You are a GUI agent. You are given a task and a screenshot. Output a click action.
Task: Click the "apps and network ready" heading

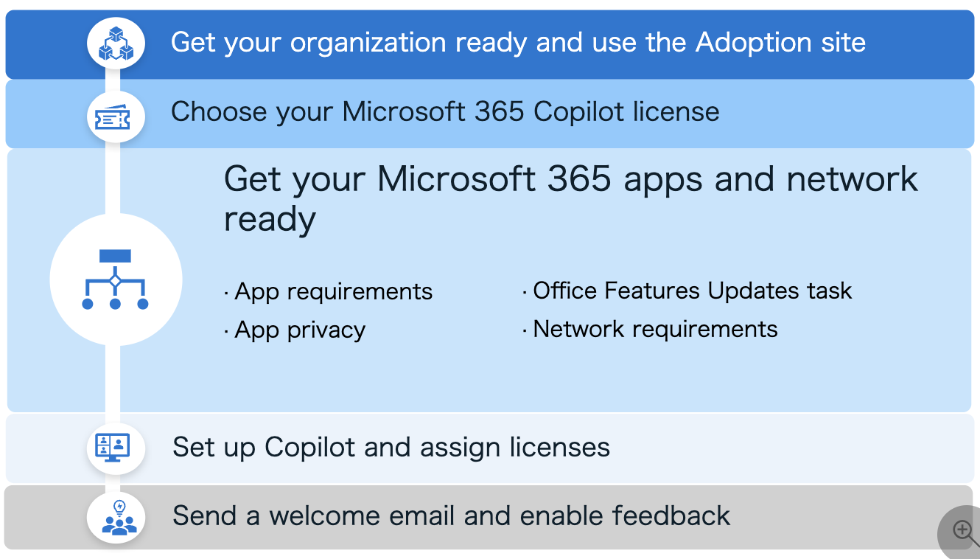(571, 198)
